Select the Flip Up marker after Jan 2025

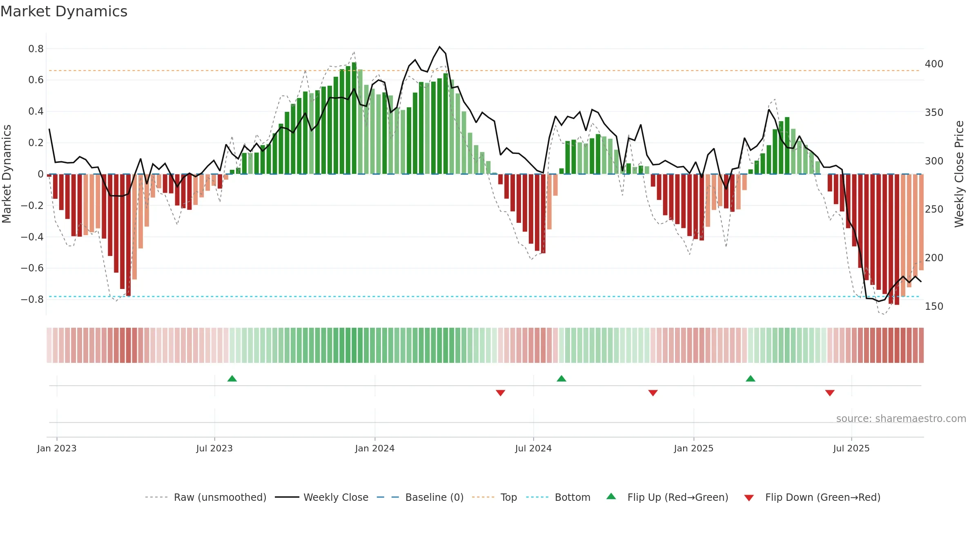[x=751, y=378]
